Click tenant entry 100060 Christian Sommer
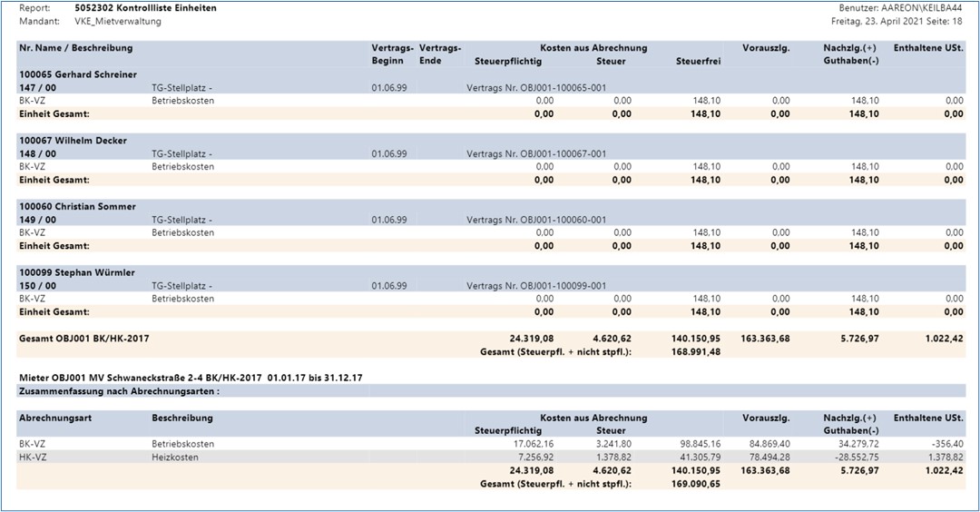Viewport: 980px width, 512px height. pyautogui.click(x=77, y=206)
